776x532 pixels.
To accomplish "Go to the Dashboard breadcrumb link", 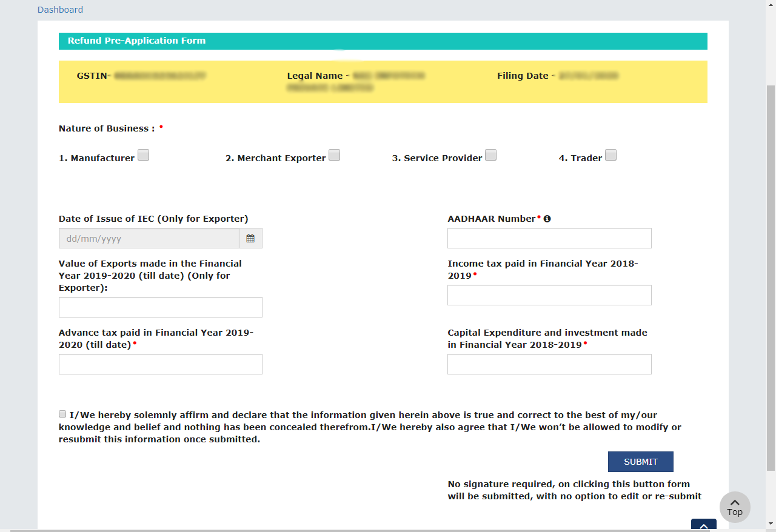I will [x=60, y=10].
